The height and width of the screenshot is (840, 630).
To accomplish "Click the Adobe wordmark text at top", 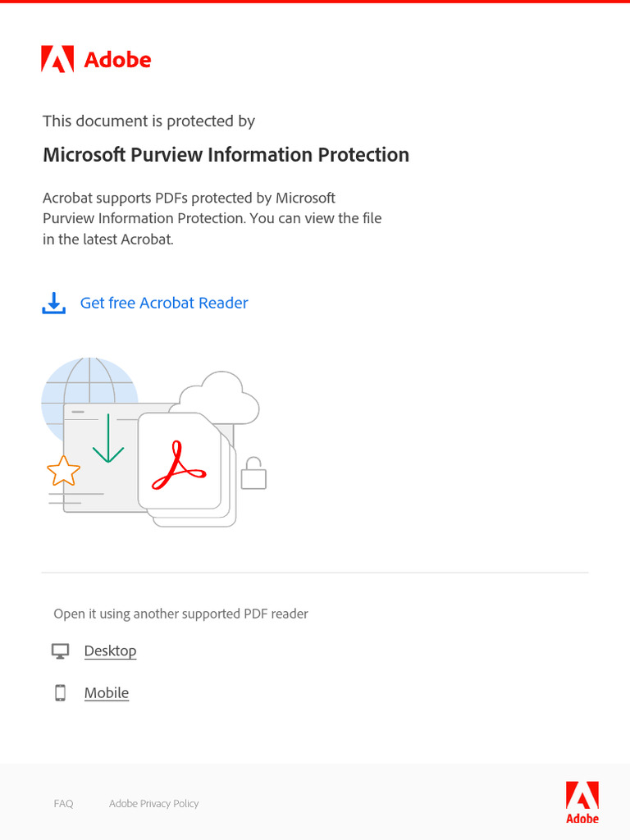I will pos(118,59).
